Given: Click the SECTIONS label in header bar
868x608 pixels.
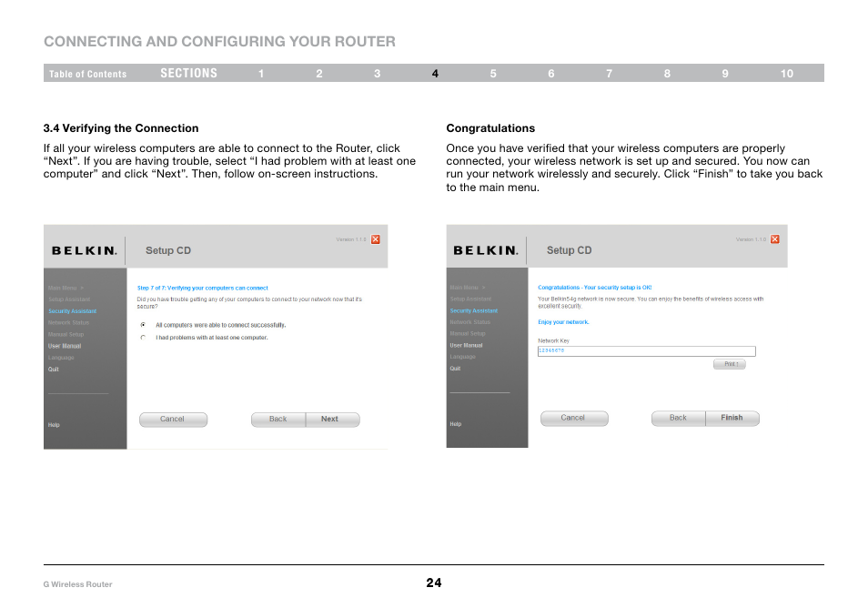Looking at the screenshot, I should (x=188, y=74).
